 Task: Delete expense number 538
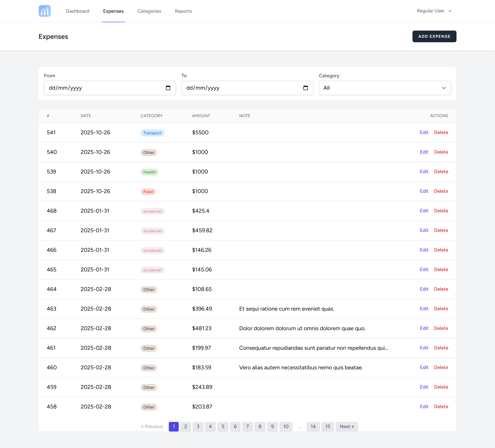[x=441, y=191]
